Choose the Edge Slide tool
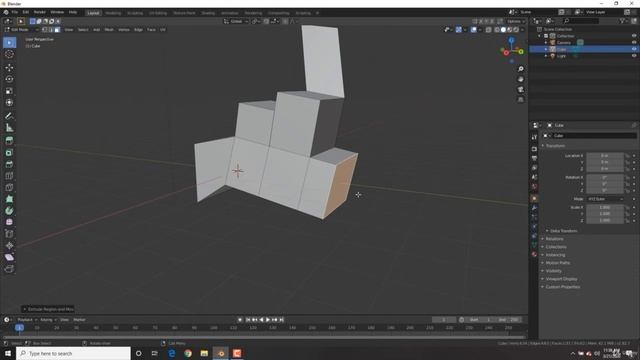The image size is (640, 360). point(9,234)
